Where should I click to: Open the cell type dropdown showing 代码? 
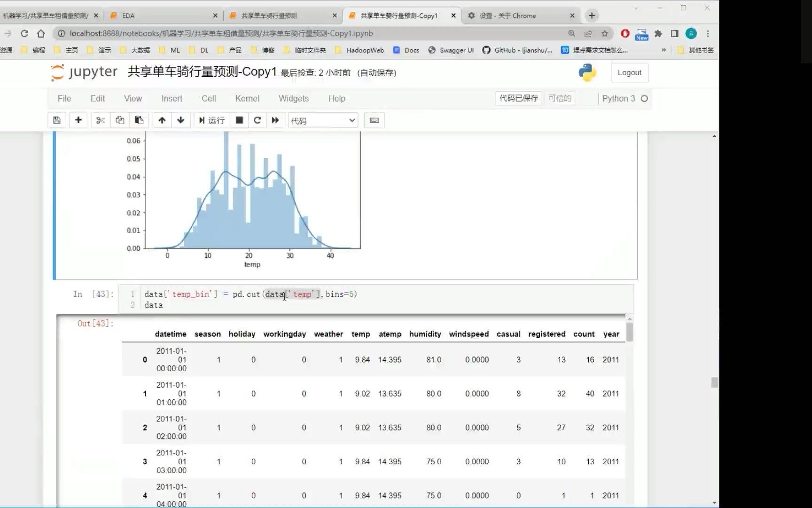[323, 121]
